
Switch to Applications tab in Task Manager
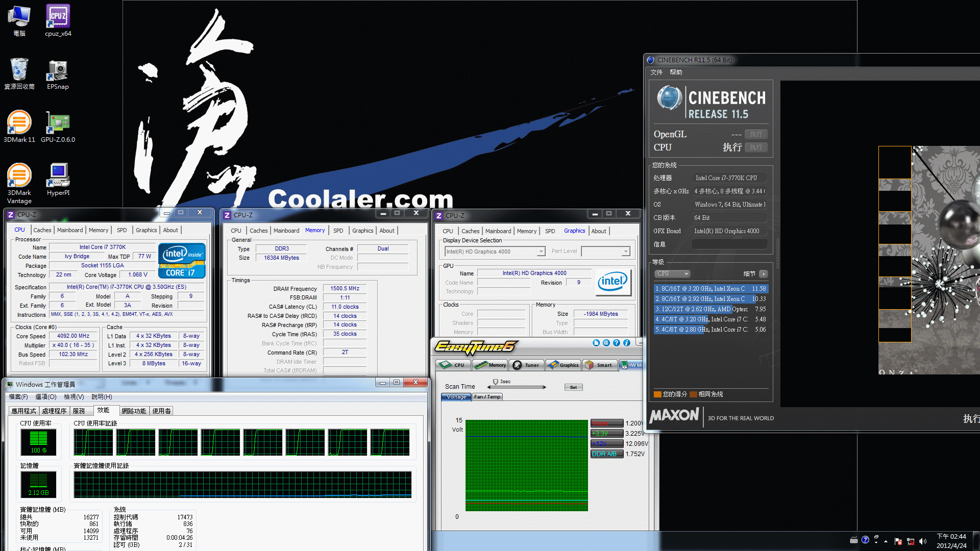(23, 411)
